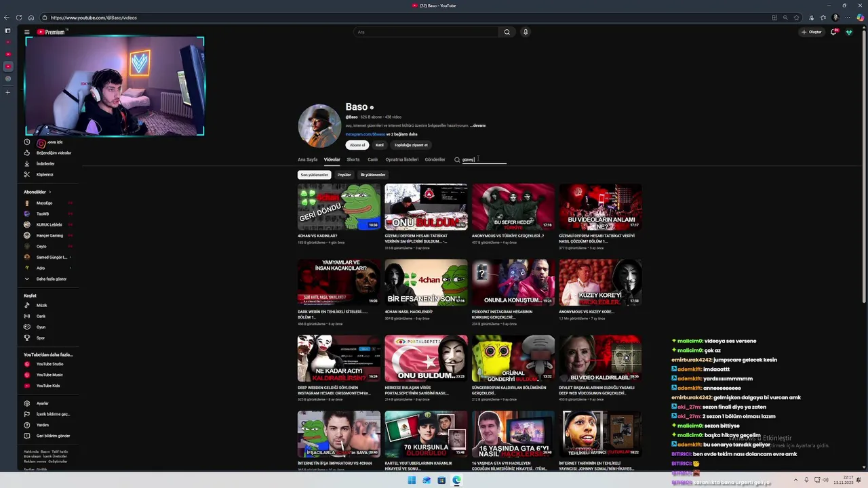Click the magnifier search button in top bar

tap(507, 32)
